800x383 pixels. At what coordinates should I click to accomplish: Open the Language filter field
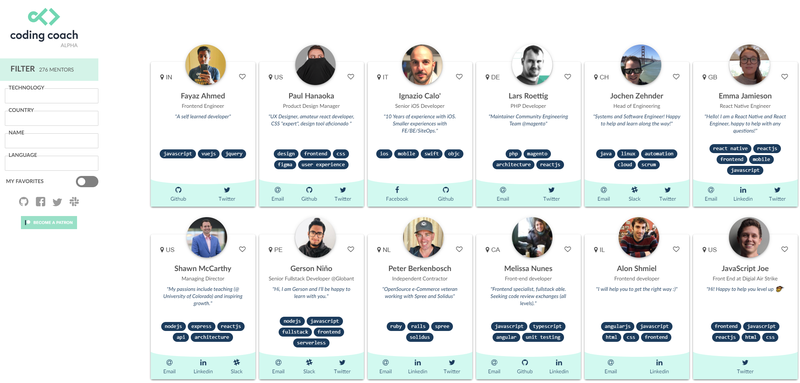[x=52, y=163]
